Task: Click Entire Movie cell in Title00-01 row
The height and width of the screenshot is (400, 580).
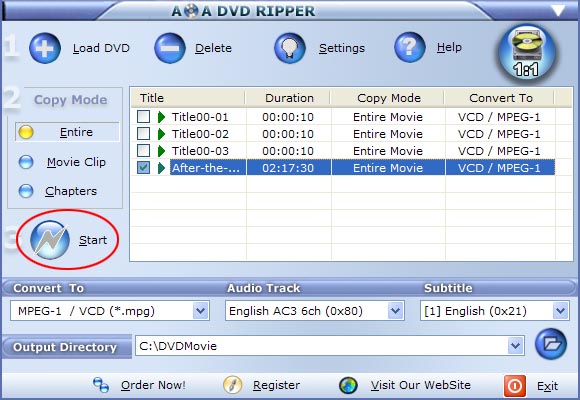Action: [388, 117]
